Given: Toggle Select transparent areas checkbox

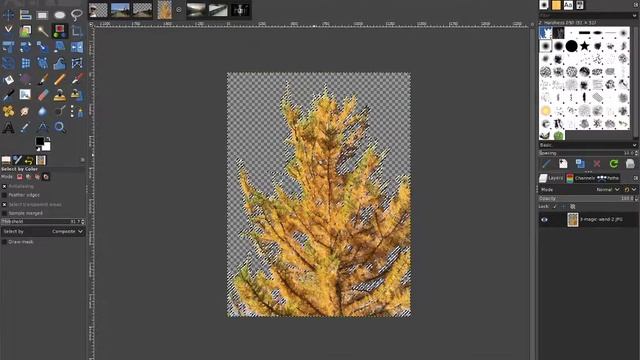Looking at the screenshot, I should [4, 204].
